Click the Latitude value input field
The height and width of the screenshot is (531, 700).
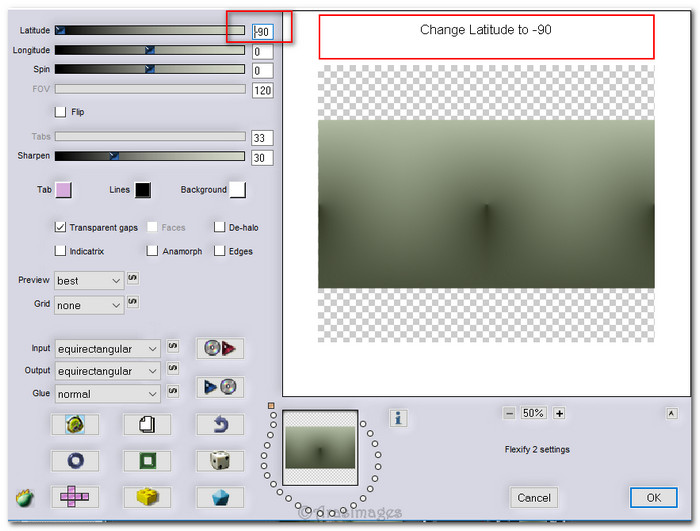pyautogui.click(x=263, y=32)
